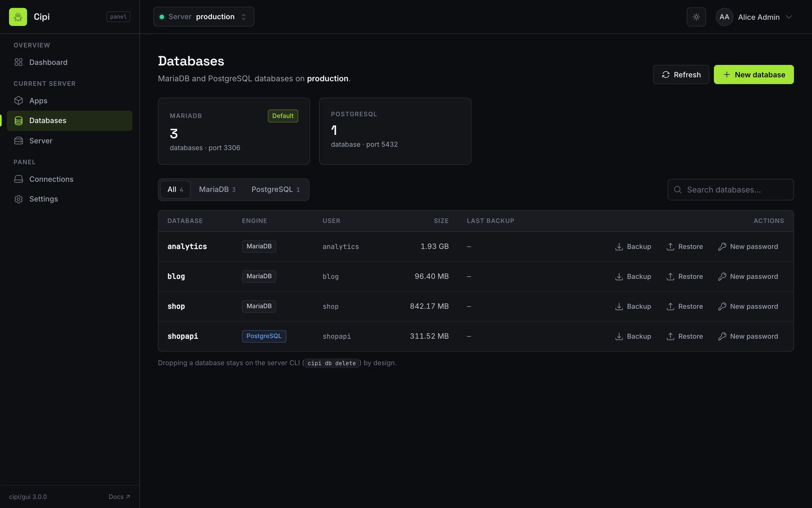Screen dimensions: 812x508
Task: Open Apps in sidebar
Action: pyautogui.click(x=69, y=101)
